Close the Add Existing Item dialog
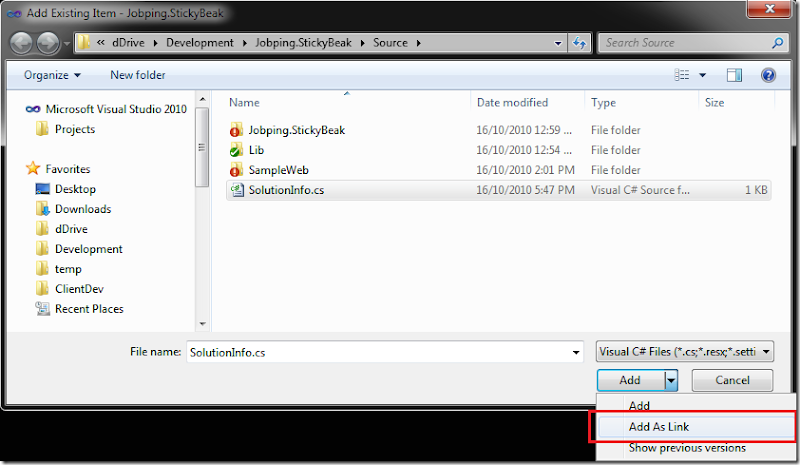800x465 pixels. click(770, 9)
